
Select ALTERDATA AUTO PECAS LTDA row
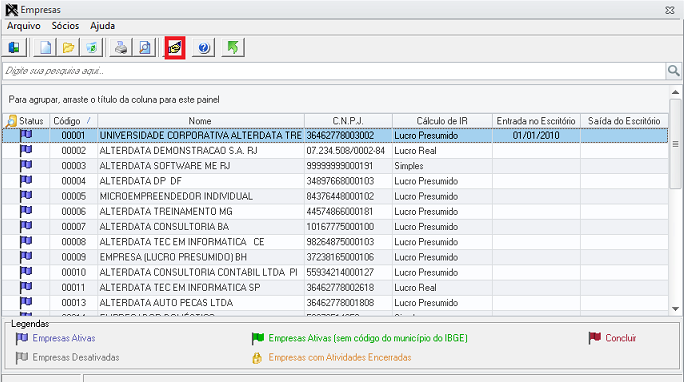click(x=335, y=303)
